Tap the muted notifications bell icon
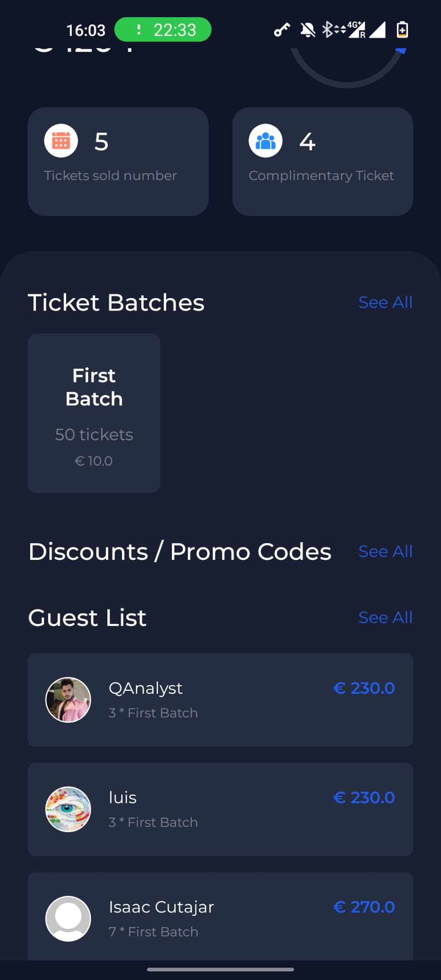The height and width of the screenshot is (980, 441). click(308, 30)
